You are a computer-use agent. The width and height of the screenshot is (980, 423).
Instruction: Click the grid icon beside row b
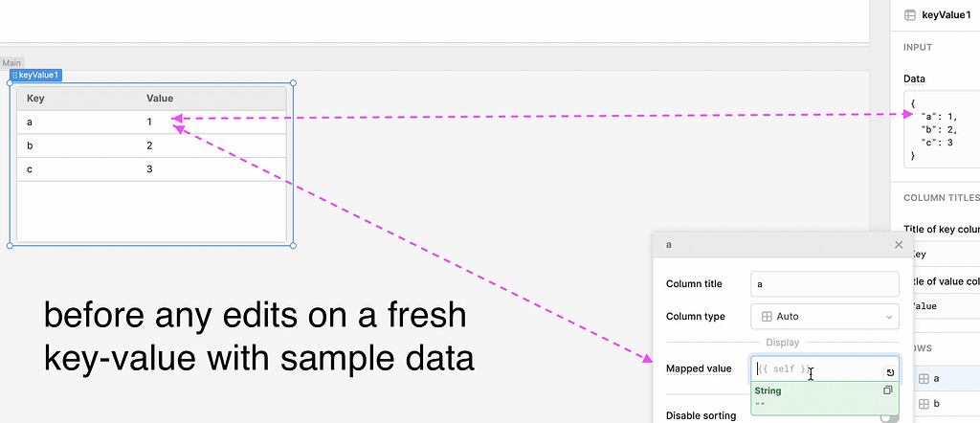click(x=924, y=405)
